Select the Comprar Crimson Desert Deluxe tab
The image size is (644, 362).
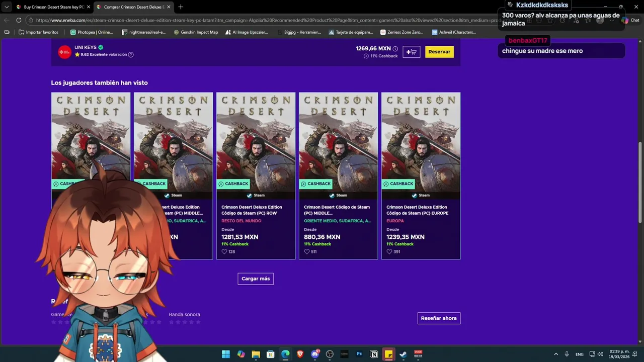tap(133, 7)
